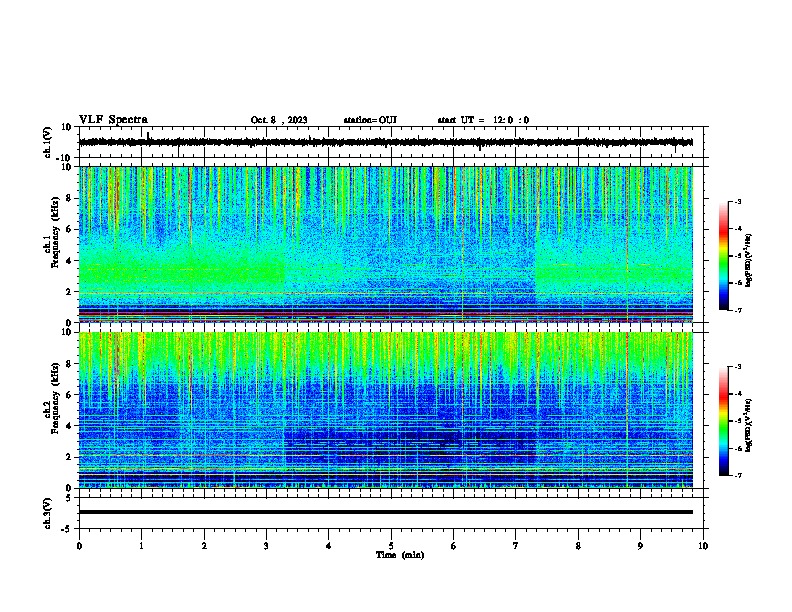Click the ch.1 spectrogram plot area

tap(386, 244)
